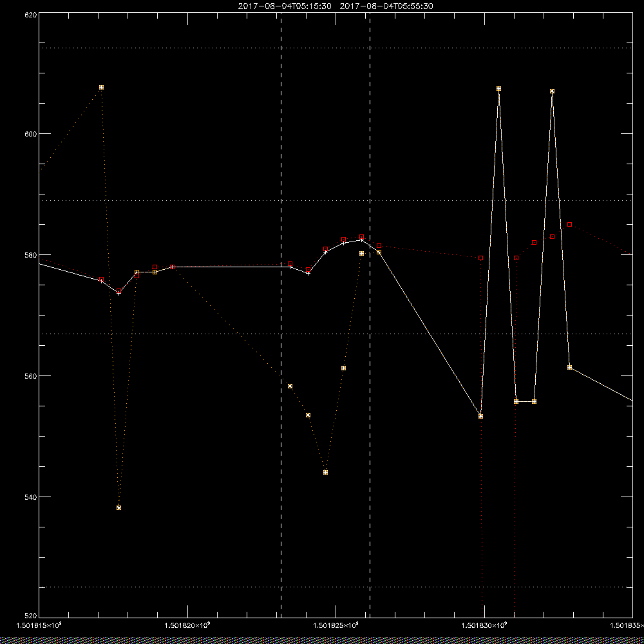
Task: Click the 1.501815×10⁹ x-axis label
Action: point(39,625)
